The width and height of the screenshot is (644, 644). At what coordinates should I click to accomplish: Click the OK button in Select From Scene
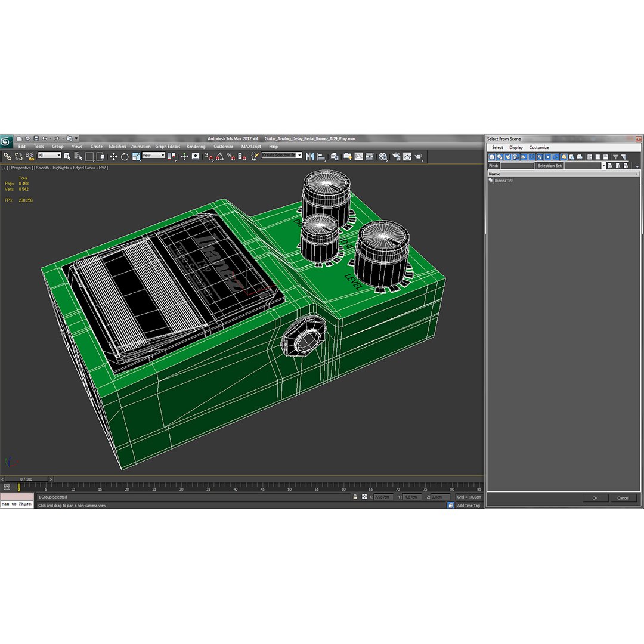click(595, 498)
